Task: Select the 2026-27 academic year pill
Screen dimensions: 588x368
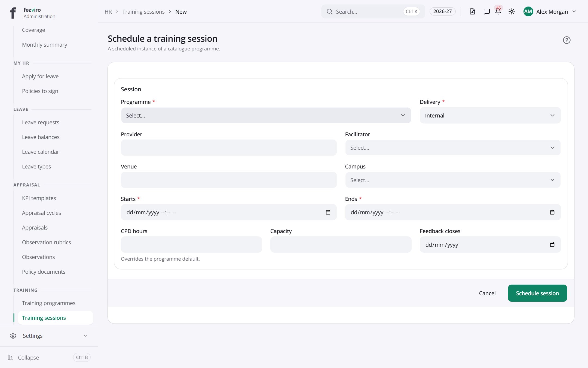Action: [x=442, y=11]
